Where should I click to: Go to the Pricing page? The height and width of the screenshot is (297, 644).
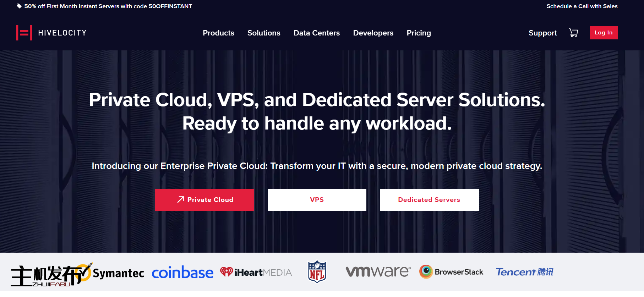[419, 33]
